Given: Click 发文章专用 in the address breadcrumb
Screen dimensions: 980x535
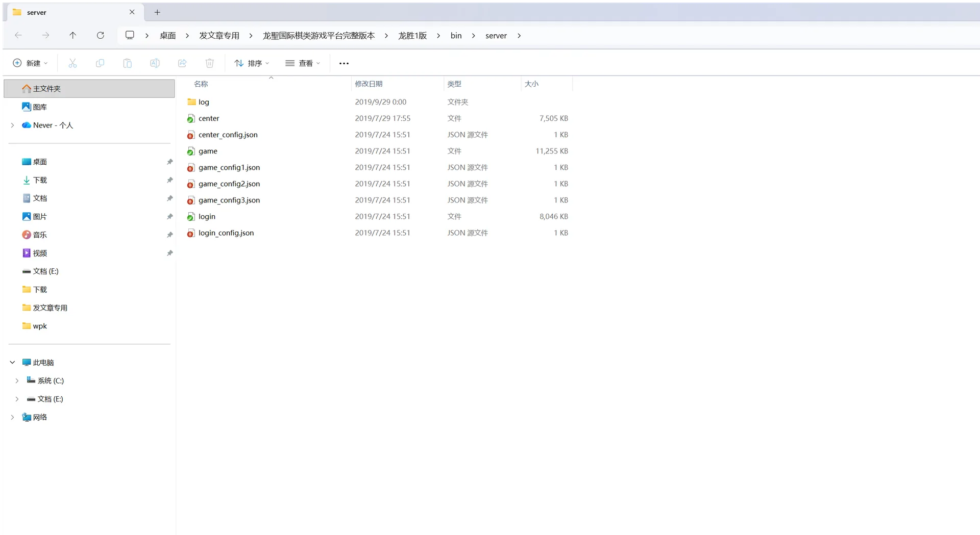Looking at the screenshot, I should 219,36.
